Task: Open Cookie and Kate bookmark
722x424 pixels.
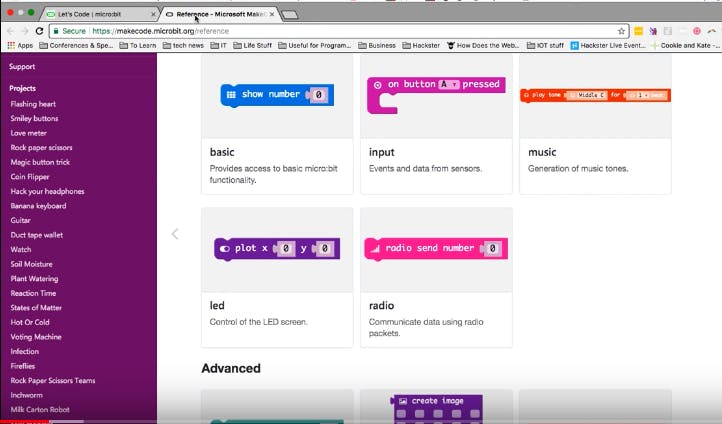Action: click(685, 45)
